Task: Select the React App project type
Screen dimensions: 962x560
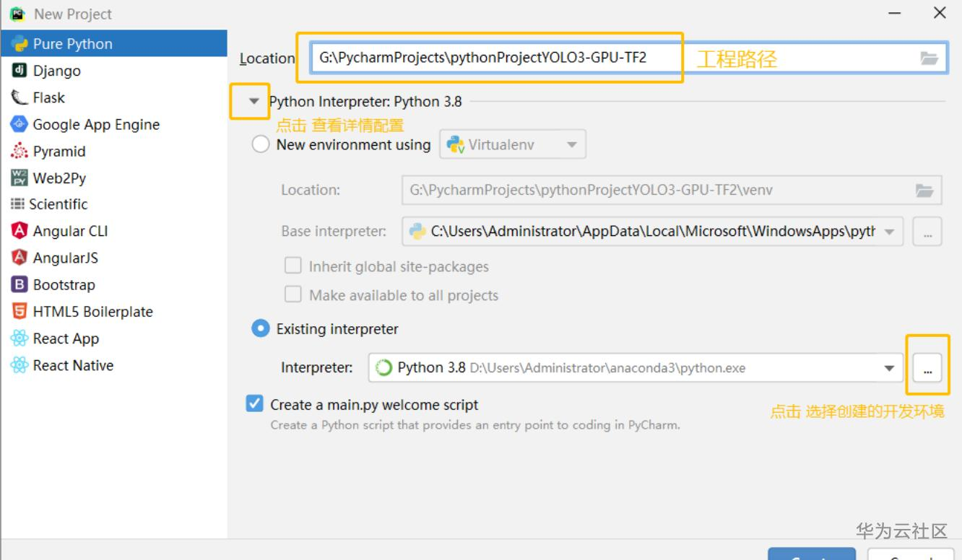Action: click(114, 338)
